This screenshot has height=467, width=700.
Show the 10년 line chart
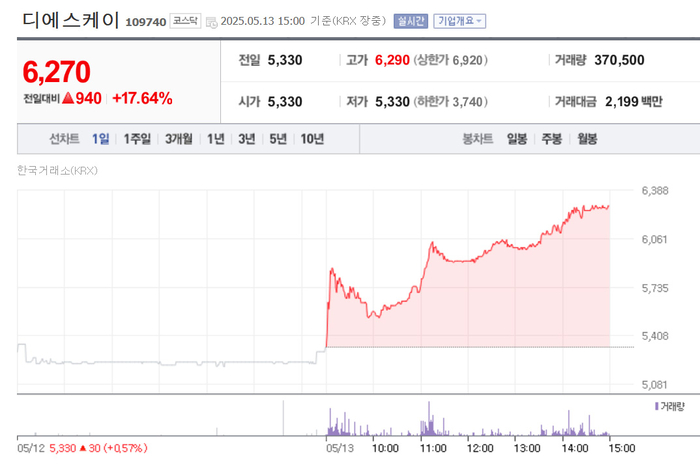[312, 139]
